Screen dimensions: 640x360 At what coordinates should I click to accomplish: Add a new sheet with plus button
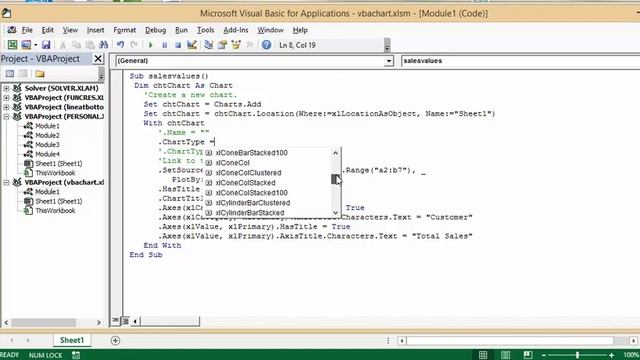[x=115, y=340]
